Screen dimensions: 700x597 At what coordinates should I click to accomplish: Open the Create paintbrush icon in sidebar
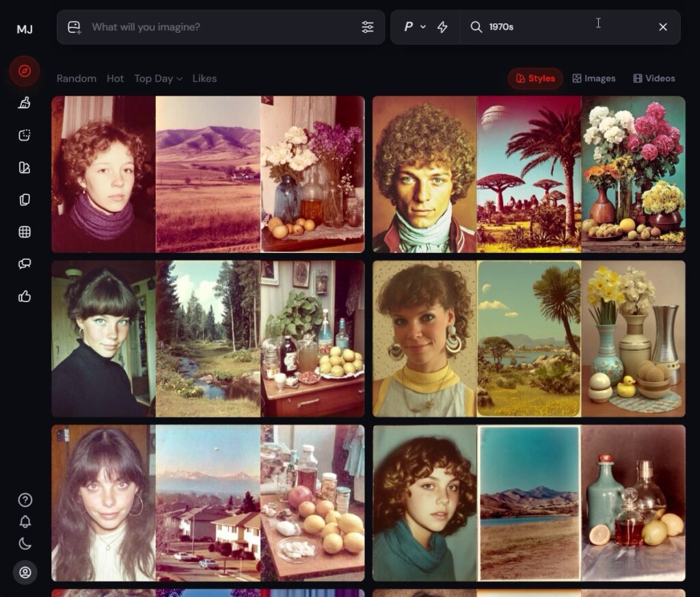(25, 103)
